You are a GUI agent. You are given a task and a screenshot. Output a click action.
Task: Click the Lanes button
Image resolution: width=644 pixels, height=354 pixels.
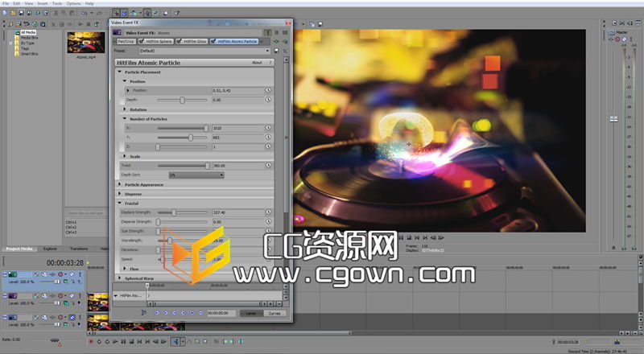251,313
